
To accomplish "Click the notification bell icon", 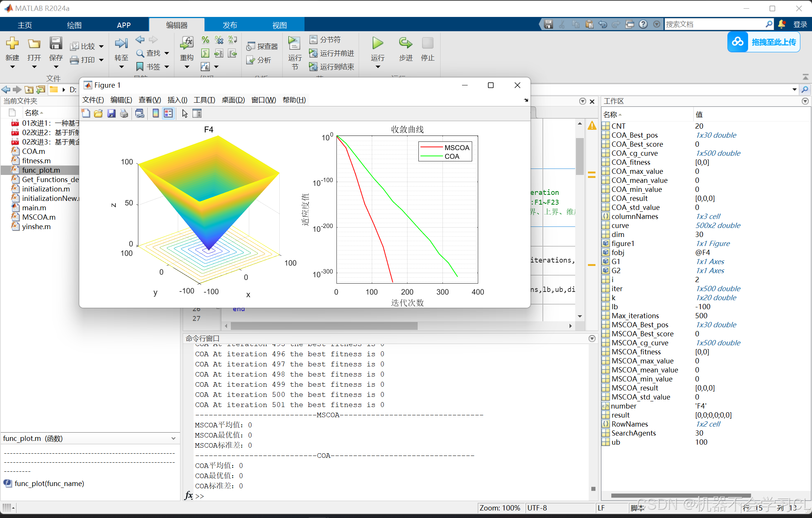I will (782, 24).
